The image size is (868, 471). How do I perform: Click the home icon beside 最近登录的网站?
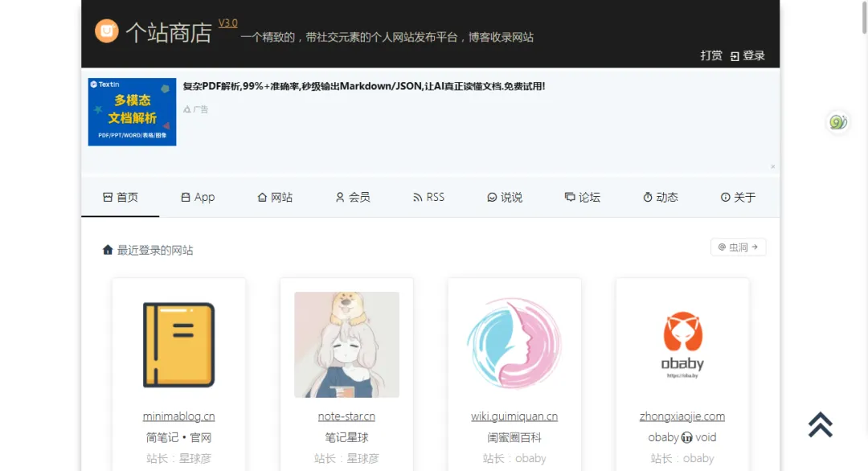tap(108, 250)
